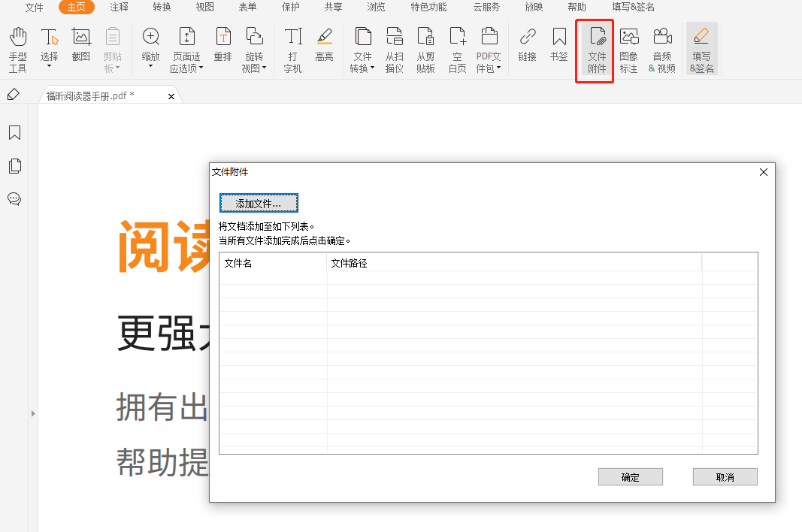Open the 图像标注 image annotation tool

point(629,47)
